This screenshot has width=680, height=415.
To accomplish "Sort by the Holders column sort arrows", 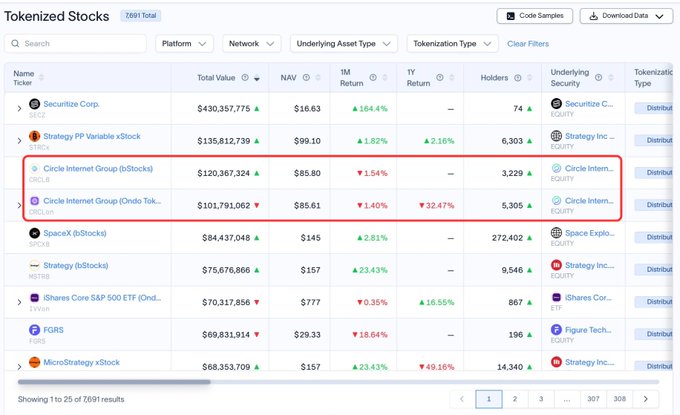I will 530,78.
